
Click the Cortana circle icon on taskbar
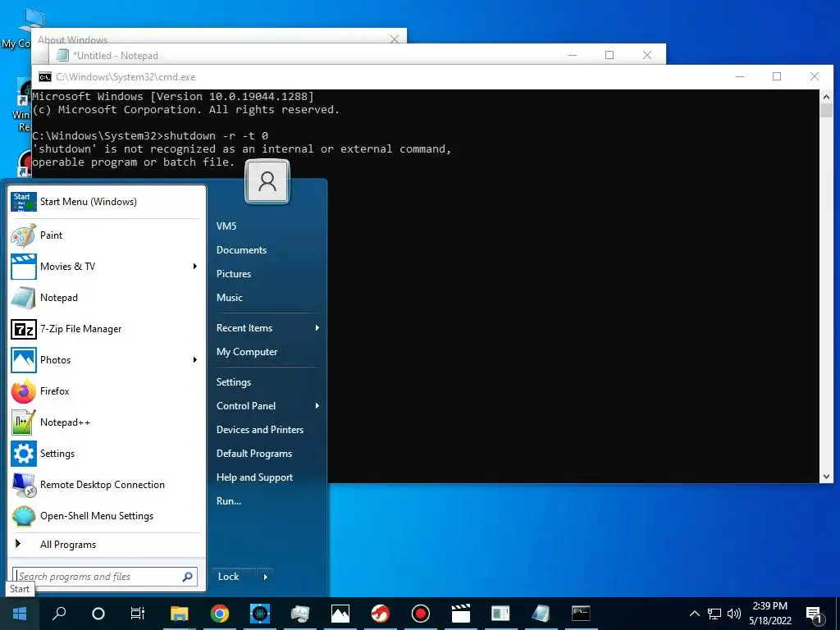tap(98, 614)
